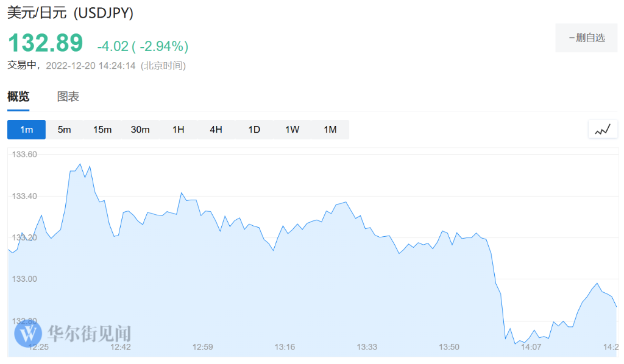
Task: Choose the 1M monthly interval
Action: coord(330,130)
